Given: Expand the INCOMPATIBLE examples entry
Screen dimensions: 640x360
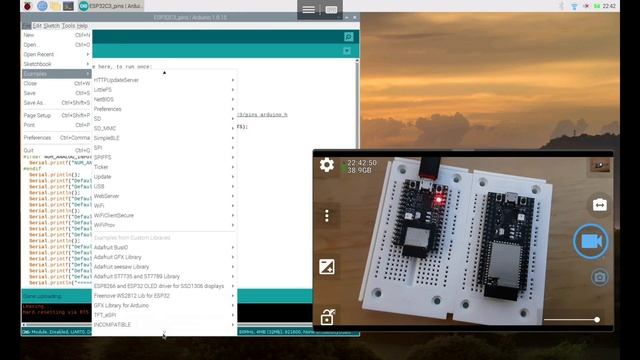Looking at the screenshot, I should point(164,324).
